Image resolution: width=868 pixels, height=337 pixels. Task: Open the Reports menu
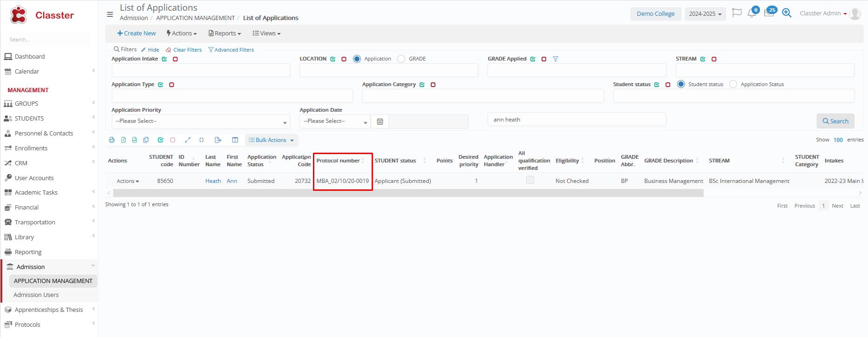click(x=225, y=34)
